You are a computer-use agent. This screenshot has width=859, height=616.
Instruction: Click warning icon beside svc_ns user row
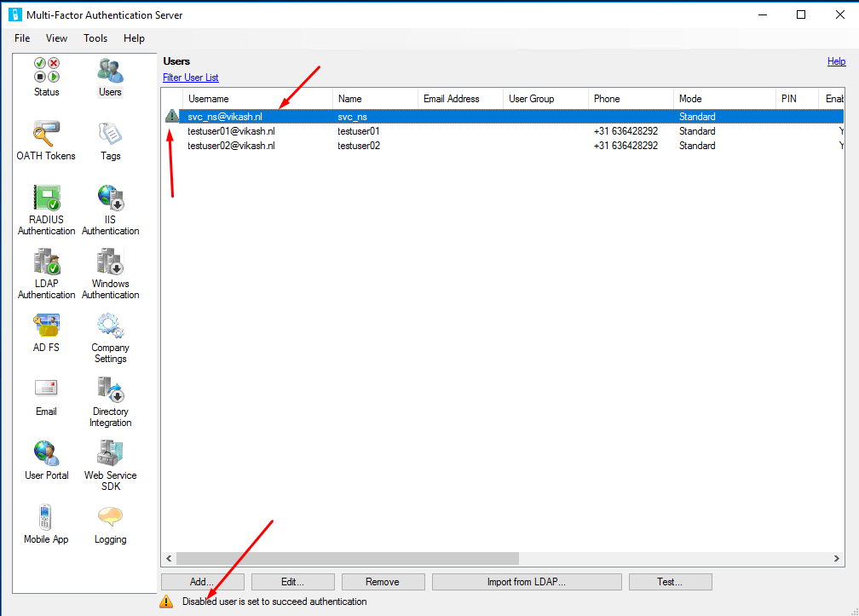(x=172, y=116)
